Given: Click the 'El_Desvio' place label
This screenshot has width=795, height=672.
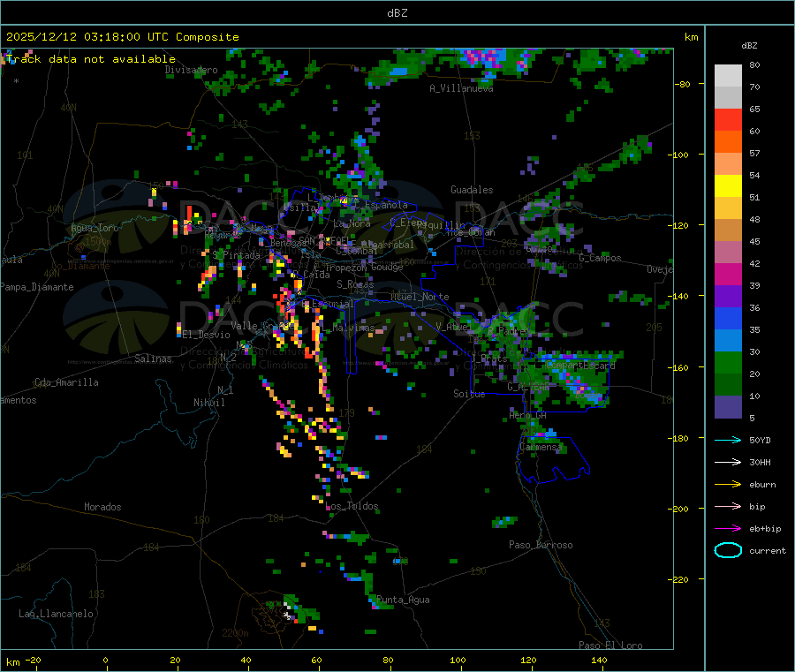Looking at the screenshot, I should [206, 335].
